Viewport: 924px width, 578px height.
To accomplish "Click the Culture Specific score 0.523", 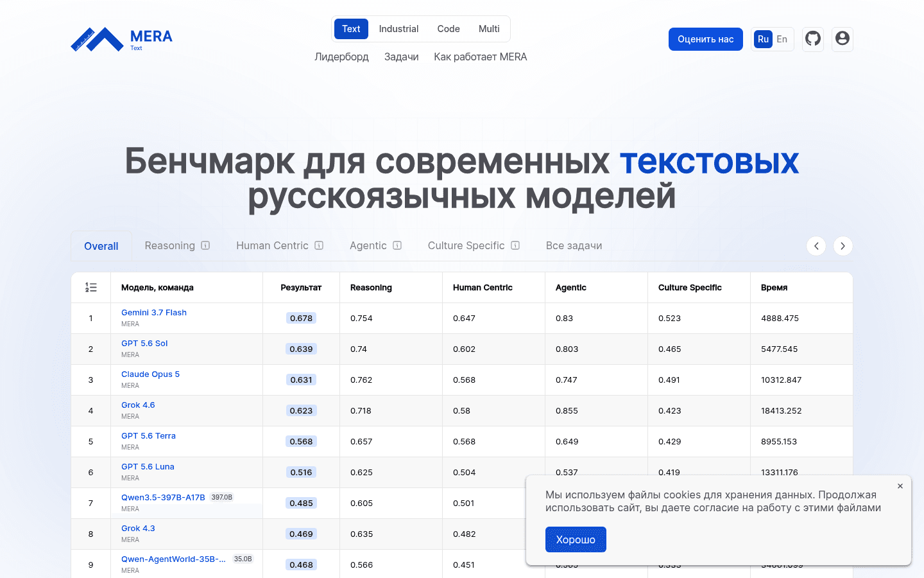I will pos(669,318).
